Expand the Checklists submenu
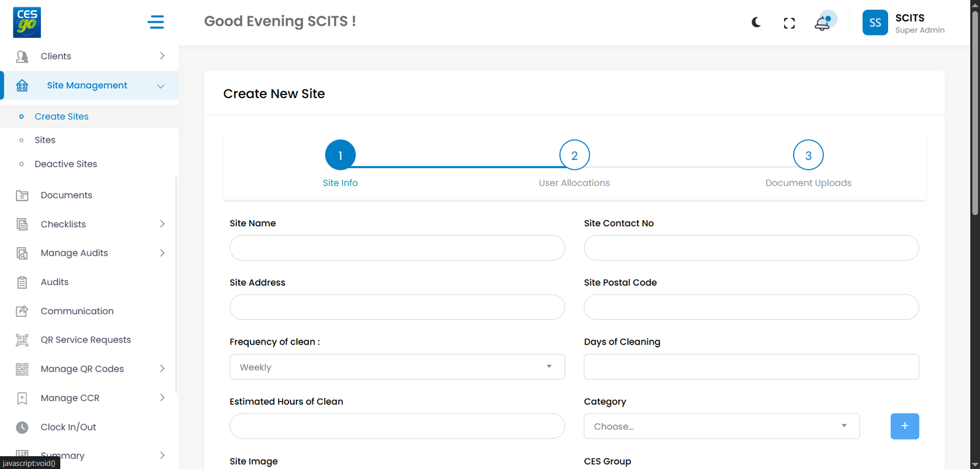This screenshot has height=469, width=980. point(162,224)
